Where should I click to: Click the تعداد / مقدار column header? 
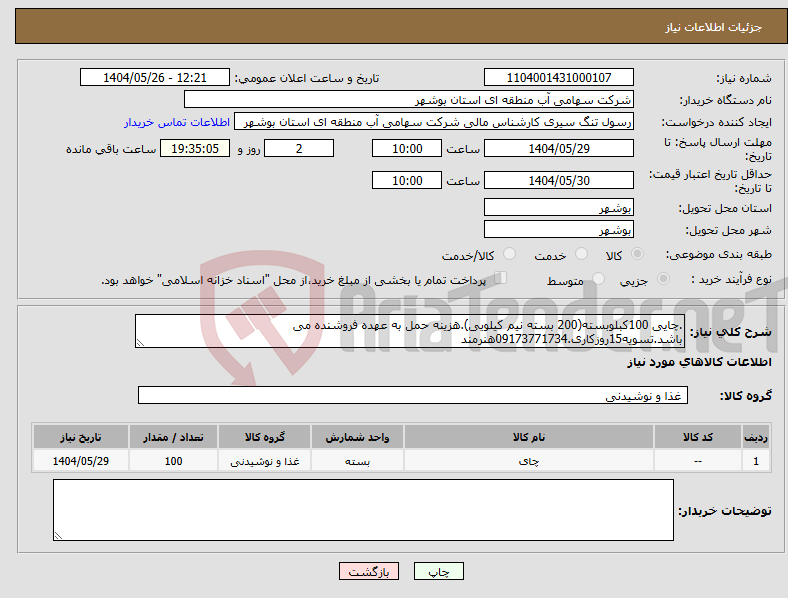click(x=173, y=437)
